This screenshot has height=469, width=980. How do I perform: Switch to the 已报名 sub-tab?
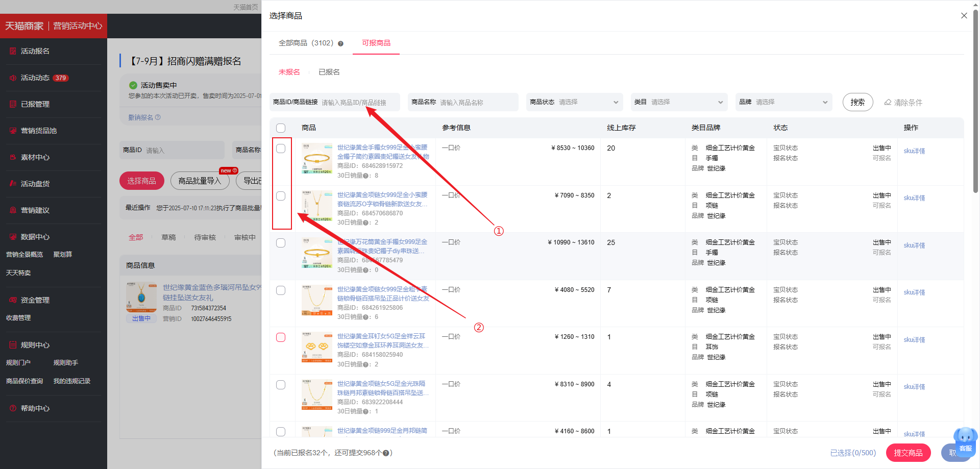[x=329, y=72]
